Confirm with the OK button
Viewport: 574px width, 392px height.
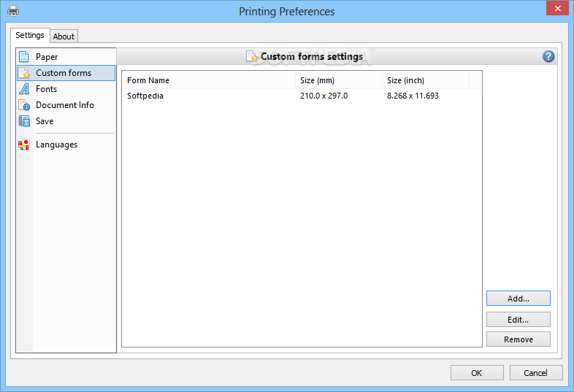[x=477, y=372]
